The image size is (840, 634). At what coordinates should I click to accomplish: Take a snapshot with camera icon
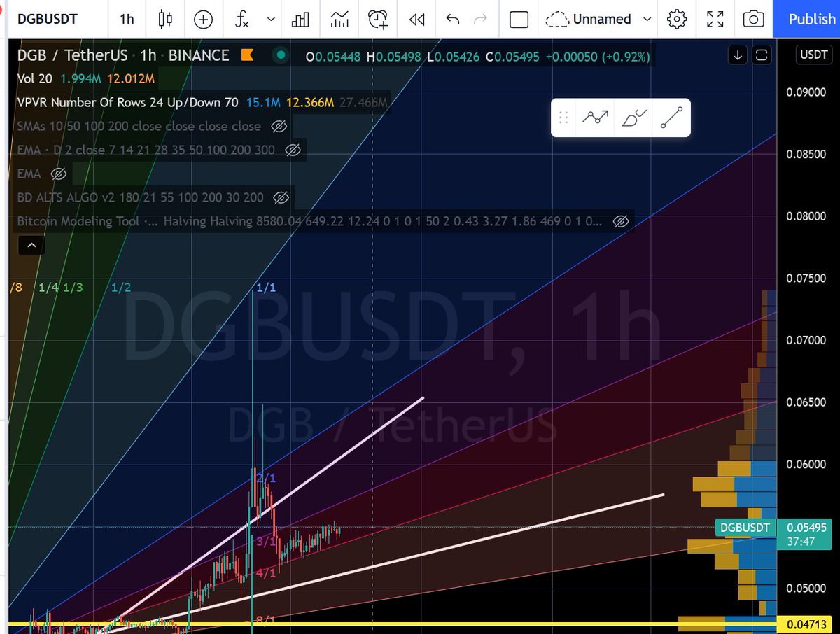point(753,19)
